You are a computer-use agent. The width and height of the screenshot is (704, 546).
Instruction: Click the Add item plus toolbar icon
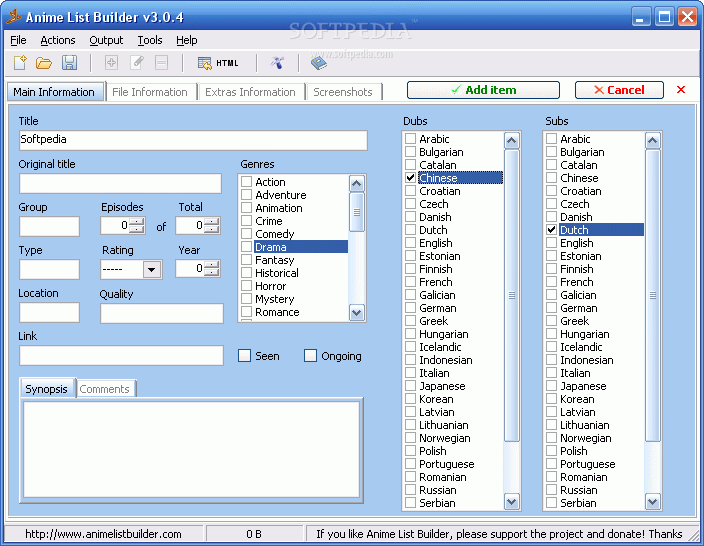click(x=111, y=63)
